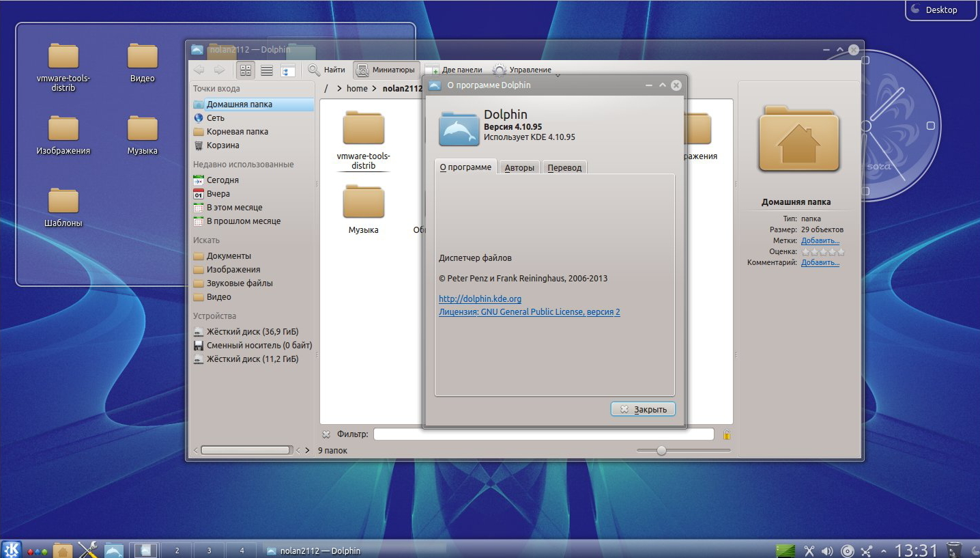This screenshot has width=980, height=558.
Task: Switch to Авторы tab
Action: 519,168
